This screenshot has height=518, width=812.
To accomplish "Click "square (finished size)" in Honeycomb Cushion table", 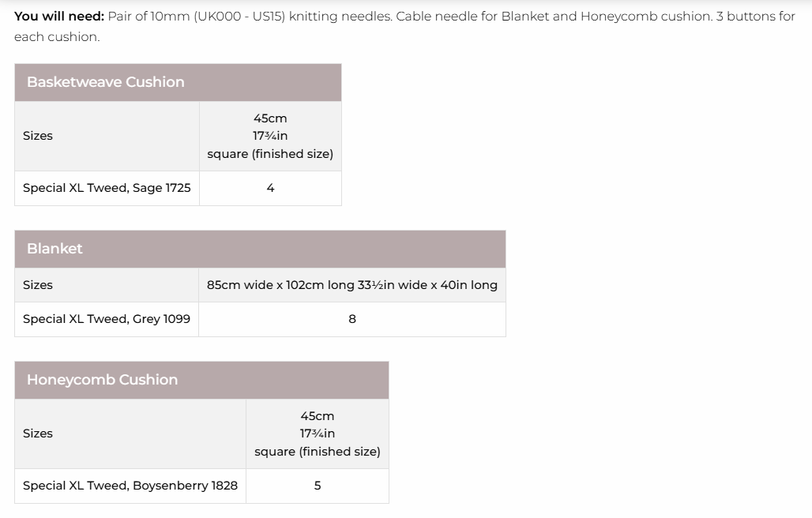I will [x=318, y=452].
